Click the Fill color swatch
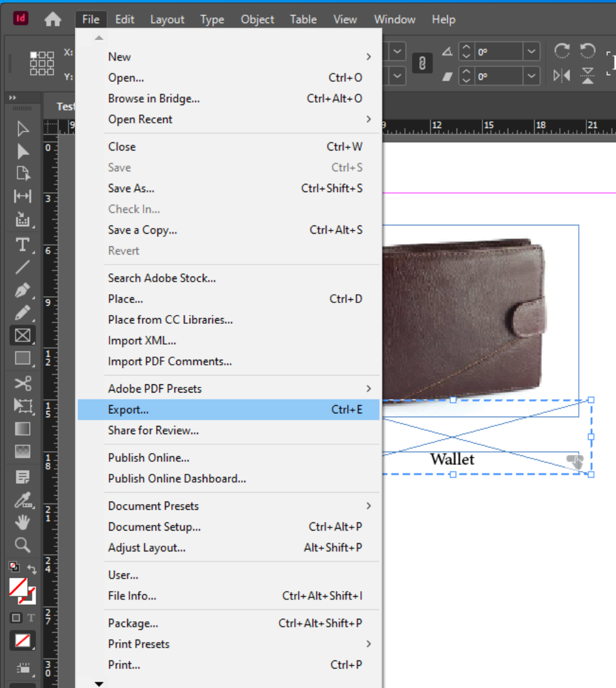 click(x=18, y=587)
